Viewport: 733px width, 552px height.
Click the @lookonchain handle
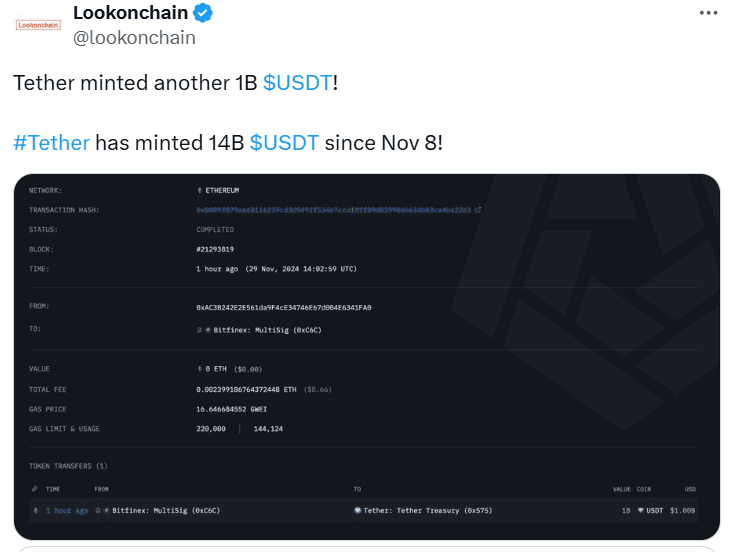[134, 38]
